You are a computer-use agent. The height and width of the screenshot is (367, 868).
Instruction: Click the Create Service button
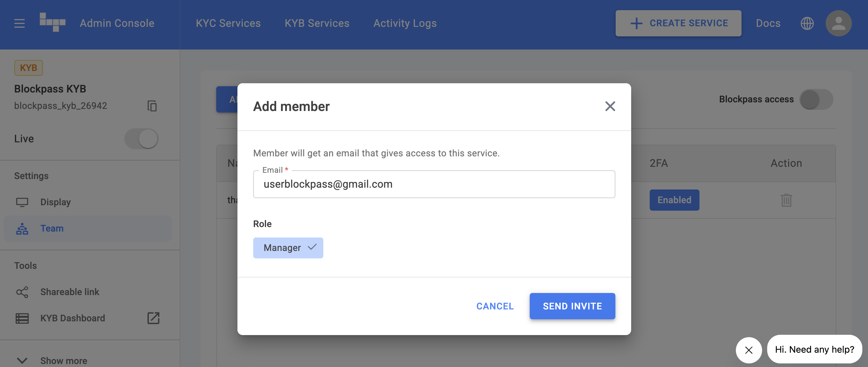[x=678, y=23]
